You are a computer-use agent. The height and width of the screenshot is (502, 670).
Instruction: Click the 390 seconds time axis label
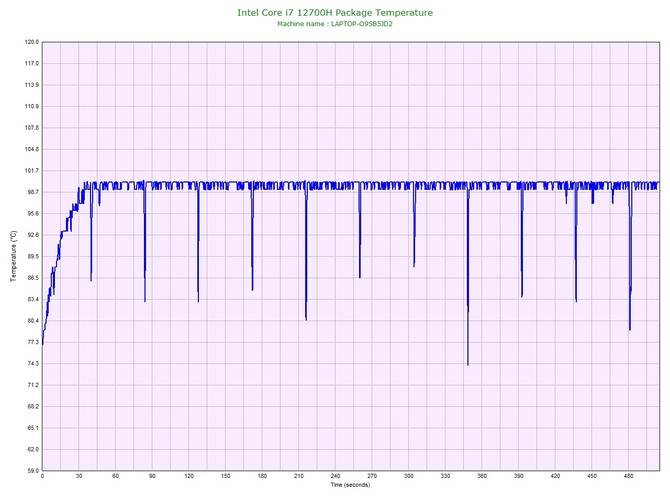[519, 476]
